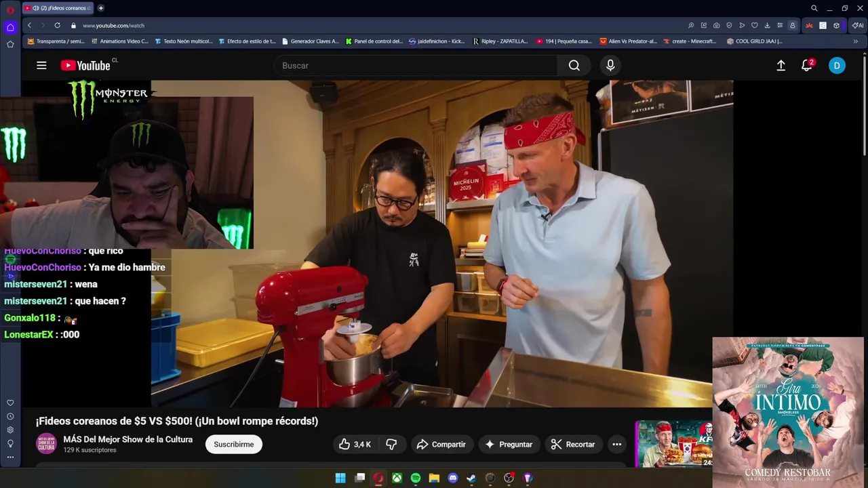The width and height of the screenshot is (868, 488).
Task: Open Discord from the taskbar
Action: click(453, 478)
